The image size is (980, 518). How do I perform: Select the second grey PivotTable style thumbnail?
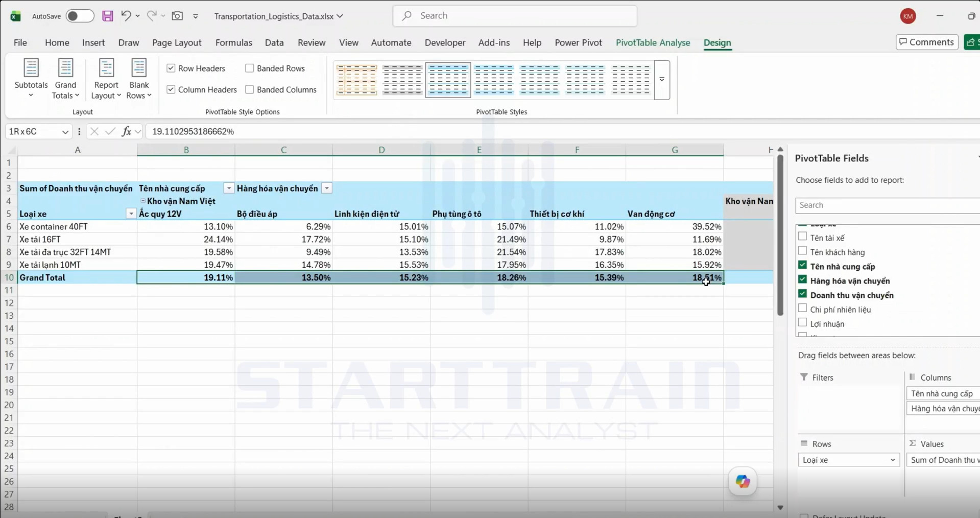402,80
